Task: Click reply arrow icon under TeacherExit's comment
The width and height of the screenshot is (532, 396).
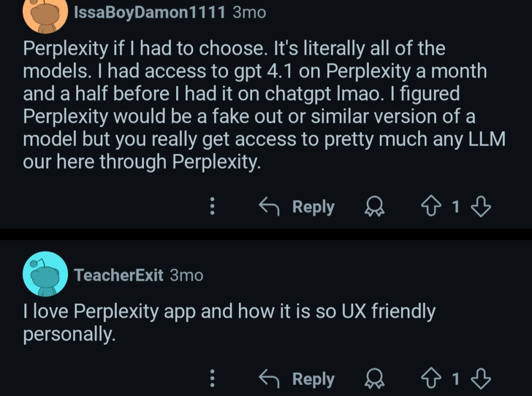Action: click(269, 379)
